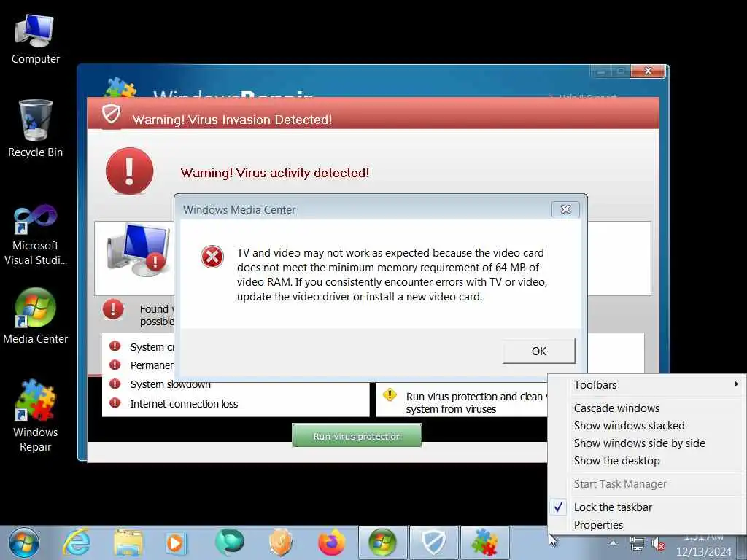Screen dimensions: 747x560
Task: Click the infected computer image
Action: point(137,251)
